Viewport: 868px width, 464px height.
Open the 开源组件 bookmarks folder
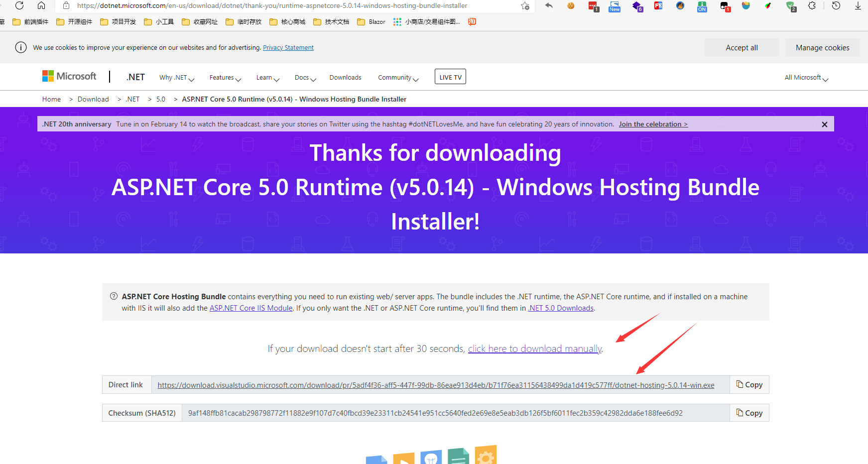74,21
